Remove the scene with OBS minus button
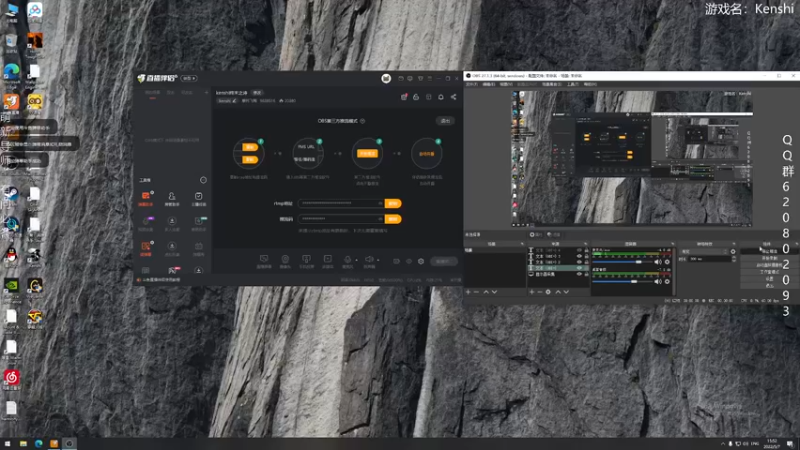Viewport: 800px width, 450px height. [x=477, y=292]
